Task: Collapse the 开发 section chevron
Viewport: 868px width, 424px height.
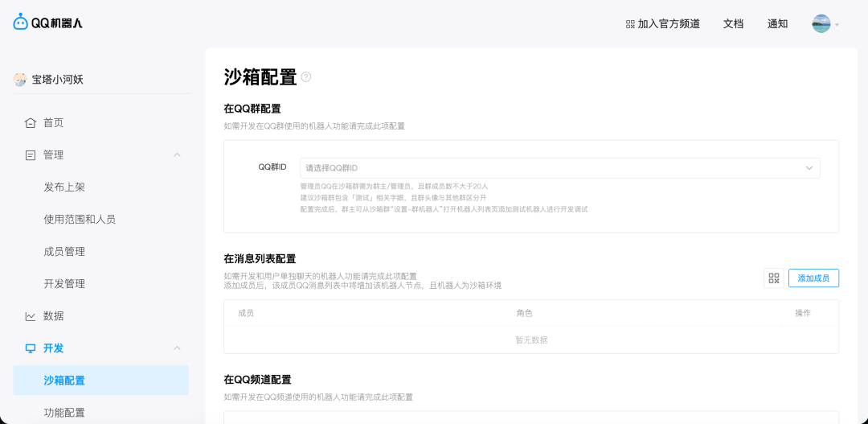Action: pos(177,348)
